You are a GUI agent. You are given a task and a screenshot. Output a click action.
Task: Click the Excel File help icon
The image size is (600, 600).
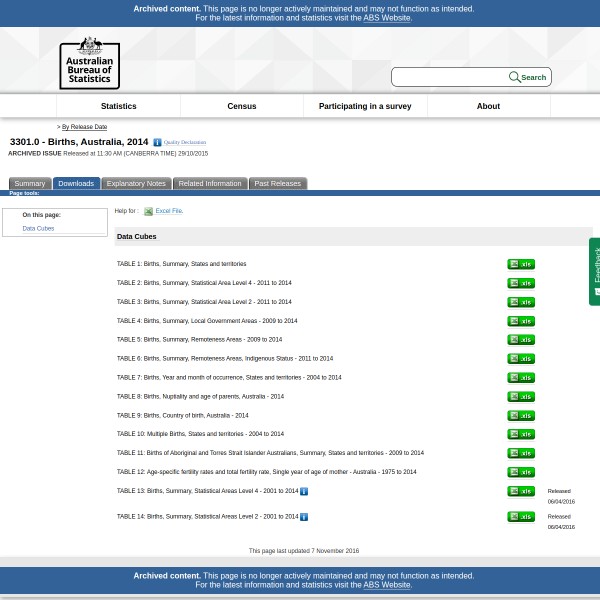(148, 212)
